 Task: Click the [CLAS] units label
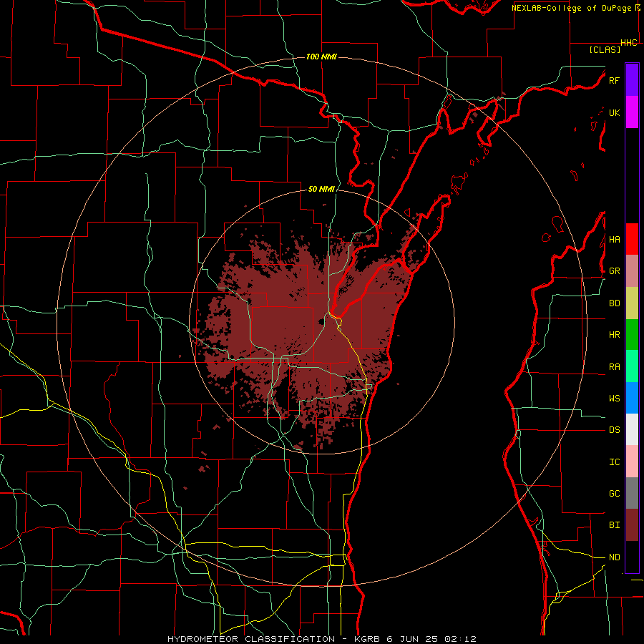tap(605, 49)
